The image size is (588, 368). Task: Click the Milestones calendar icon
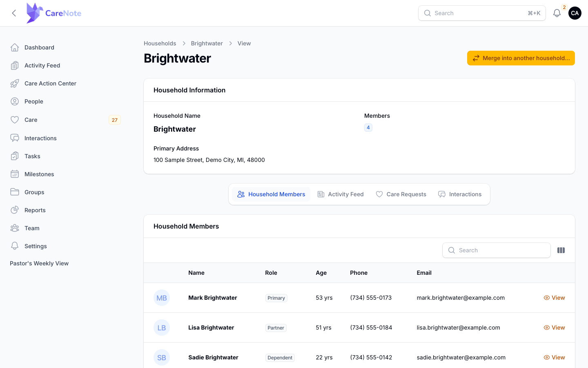(15, 174)
